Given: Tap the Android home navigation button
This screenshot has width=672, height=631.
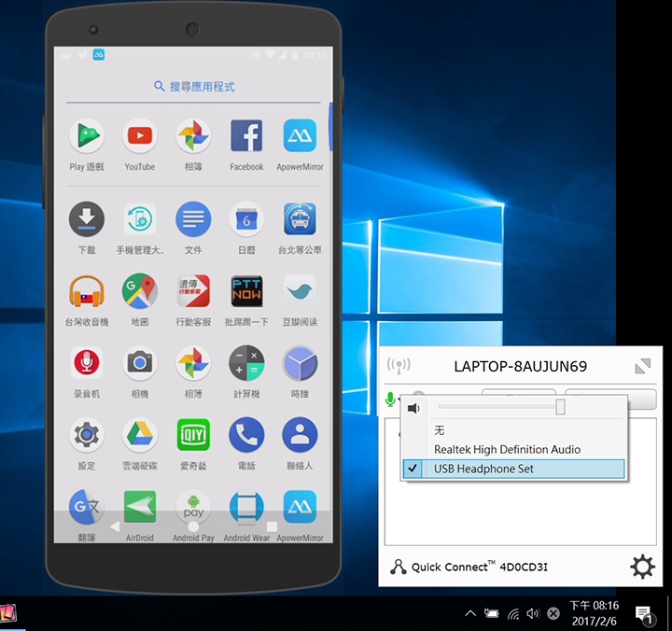Looking at the screenshot, I should (x=193, y=526).
